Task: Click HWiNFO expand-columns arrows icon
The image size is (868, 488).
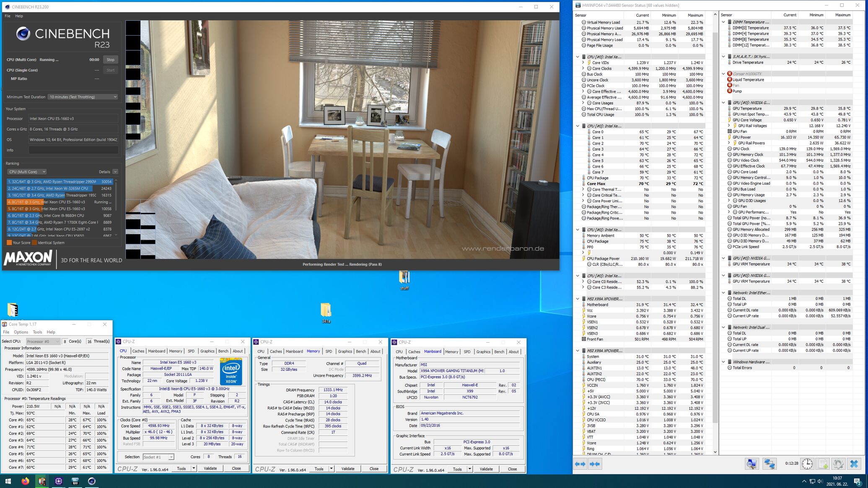Action: 580,464
